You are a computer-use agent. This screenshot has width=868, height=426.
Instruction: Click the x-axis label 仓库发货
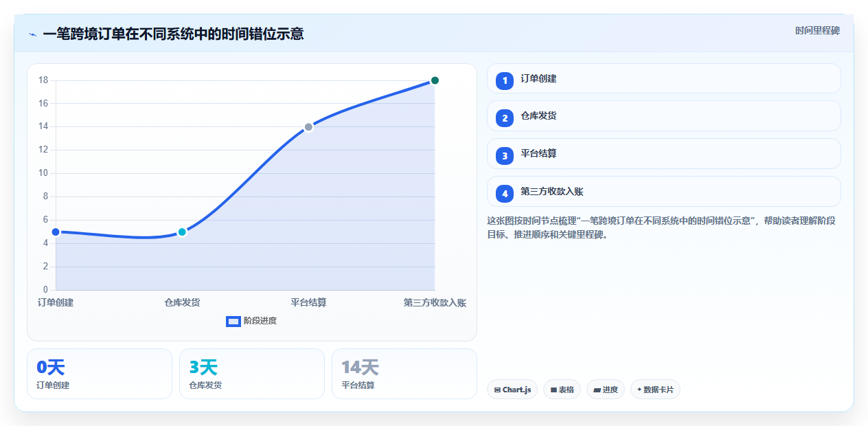click(182, 303)
